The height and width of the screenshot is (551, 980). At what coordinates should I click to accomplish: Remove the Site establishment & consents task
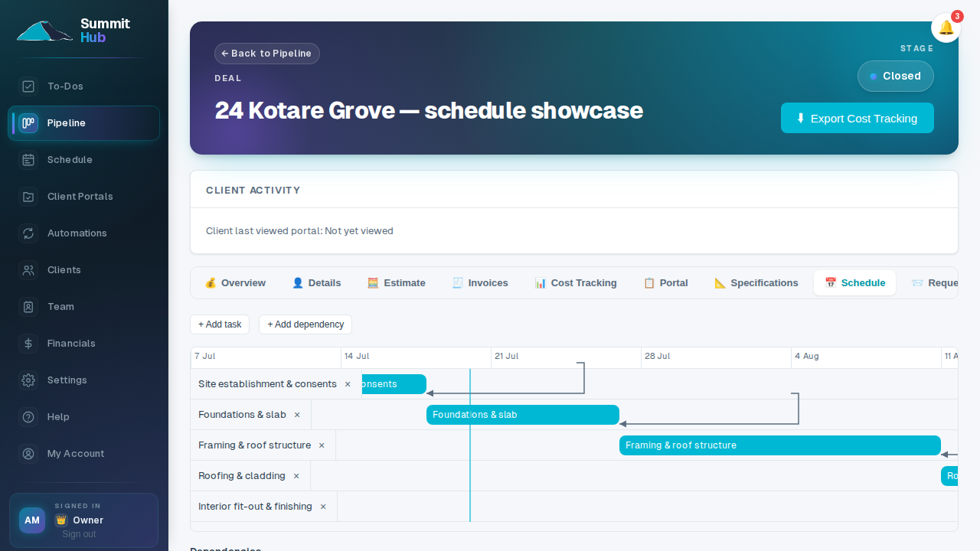[348, 384]
